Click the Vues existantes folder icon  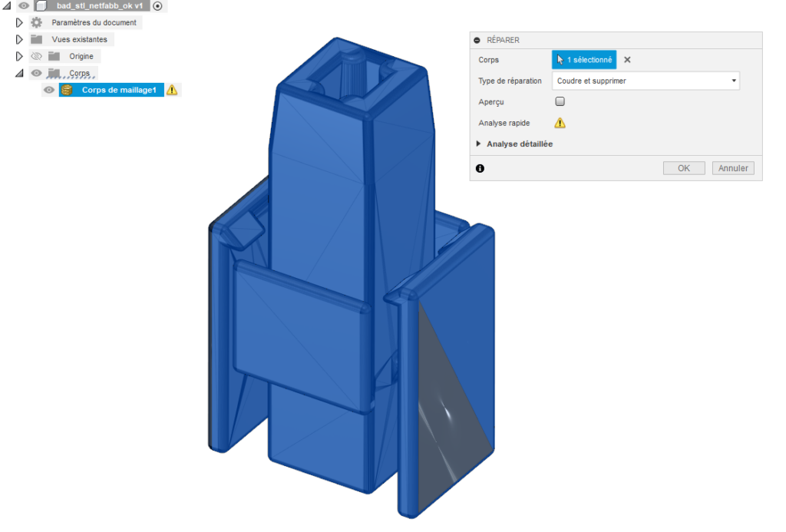click(35, 39)
